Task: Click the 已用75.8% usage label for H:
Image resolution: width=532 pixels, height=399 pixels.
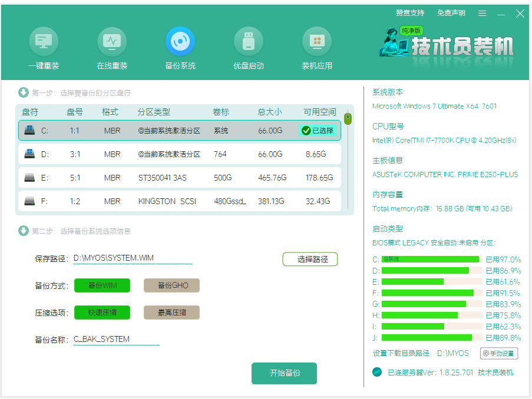Action: click(503, 315)
